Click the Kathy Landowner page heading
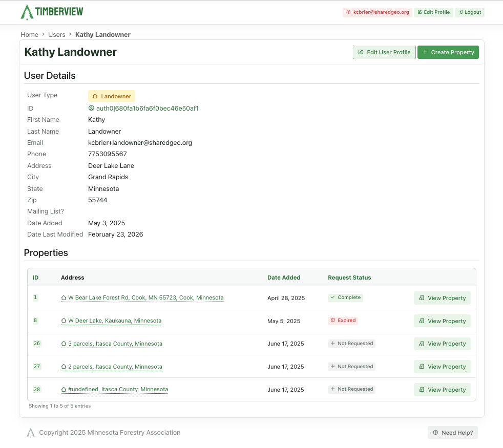This screenshot has height=448, width=503. pyautogui.click(x=70, y=52)
